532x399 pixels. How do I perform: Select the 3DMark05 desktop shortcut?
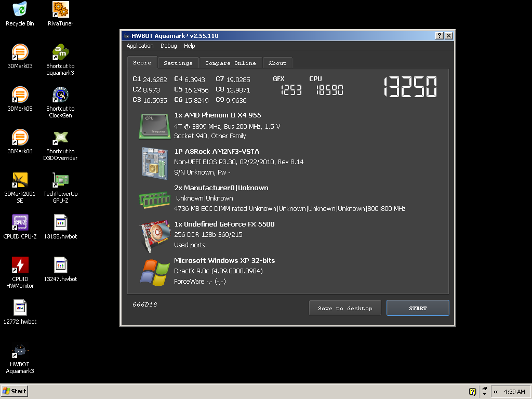click(x=20, y=99)
